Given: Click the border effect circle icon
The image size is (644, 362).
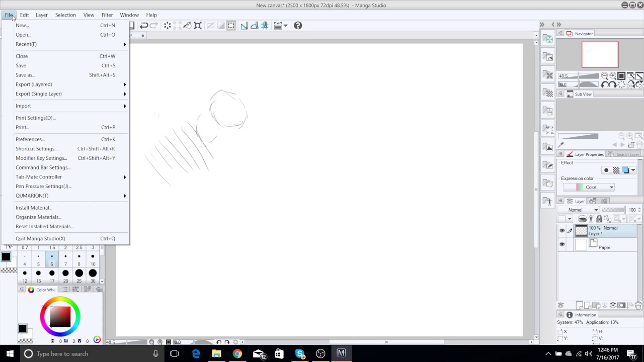Looking at the screenshot, I should (606, 170).
